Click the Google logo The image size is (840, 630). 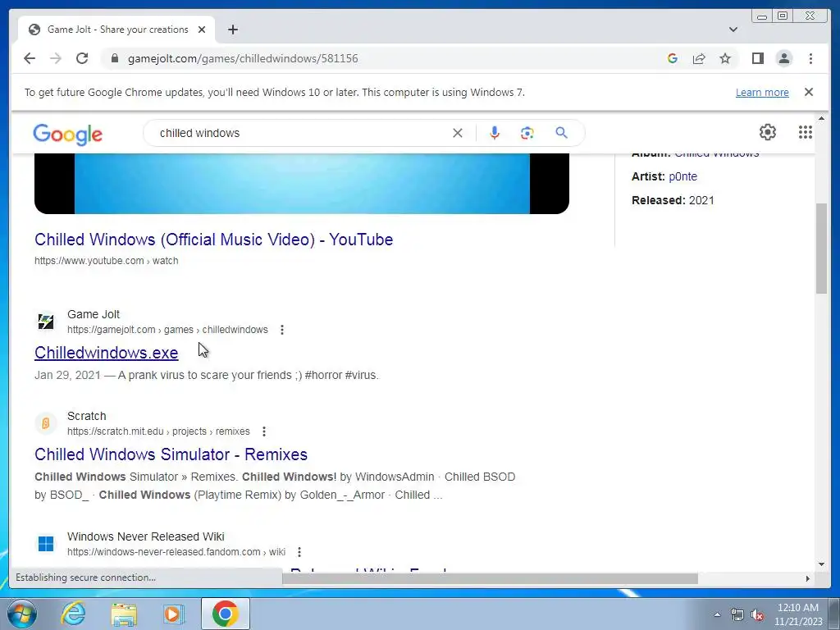point(67,135)
